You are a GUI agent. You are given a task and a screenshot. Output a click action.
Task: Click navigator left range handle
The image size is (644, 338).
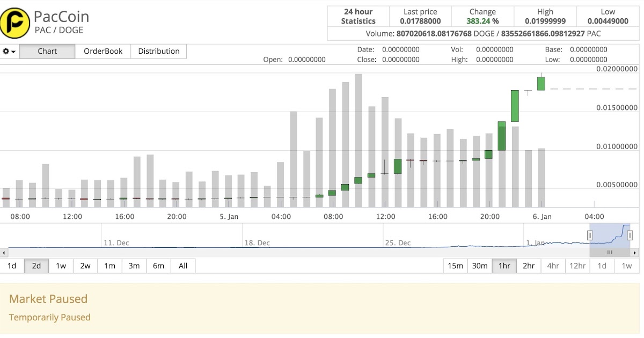pos(590,235)
